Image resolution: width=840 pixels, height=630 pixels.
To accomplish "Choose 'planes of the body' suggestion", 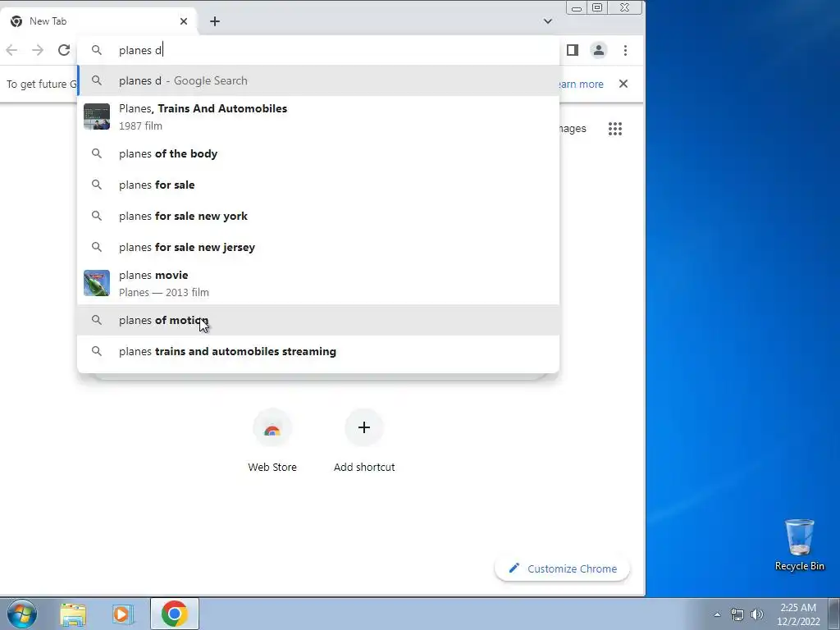I will [x=318, y=153].
